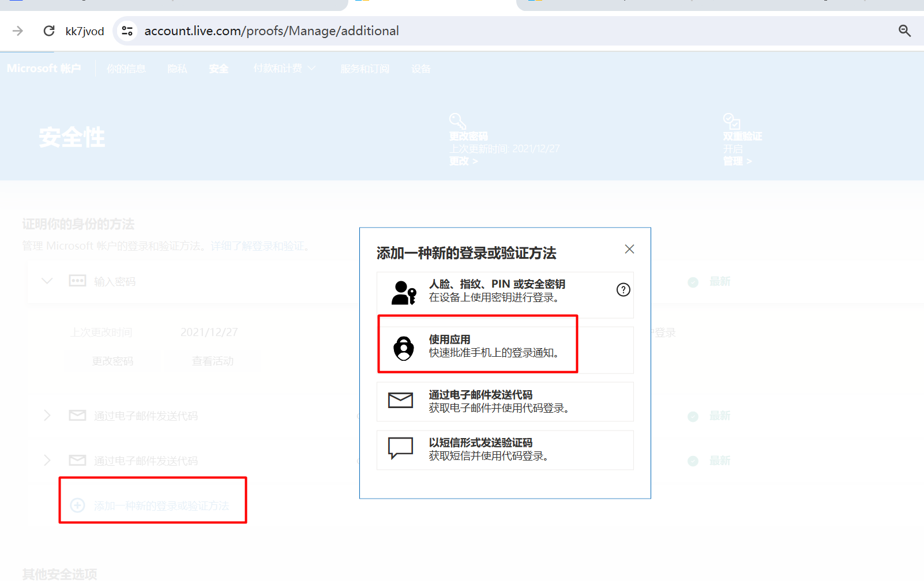924x581 pixels.
Task: Click the change password key icon
Action: [x=458, y=121]
